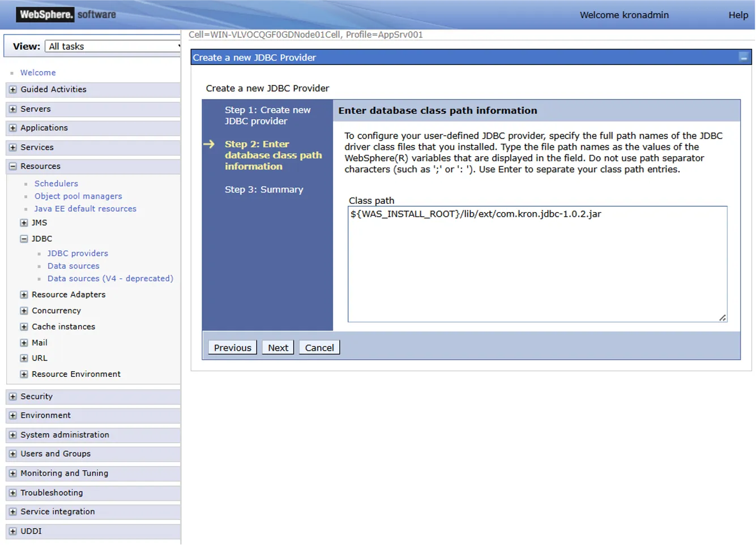
Task: Open the JDBC providers link
Action: pyautogui.click(x=78, y=253)
